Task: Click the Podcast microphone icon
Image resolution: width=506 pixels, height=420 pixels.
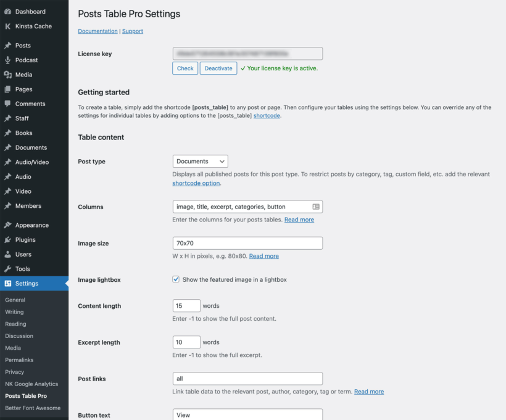Action: tap(9, 59)
